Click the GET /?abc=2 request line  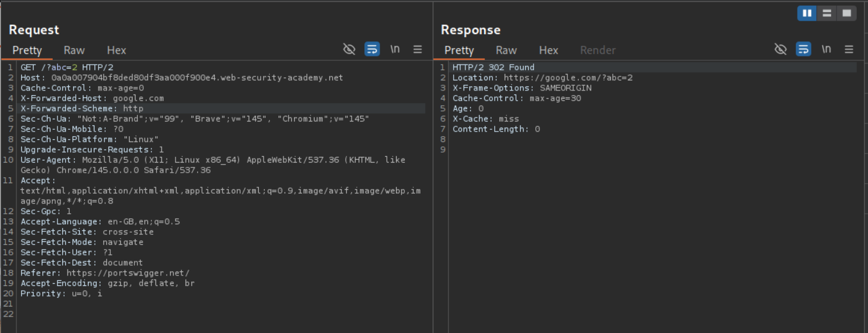click(x=67, y=68)
